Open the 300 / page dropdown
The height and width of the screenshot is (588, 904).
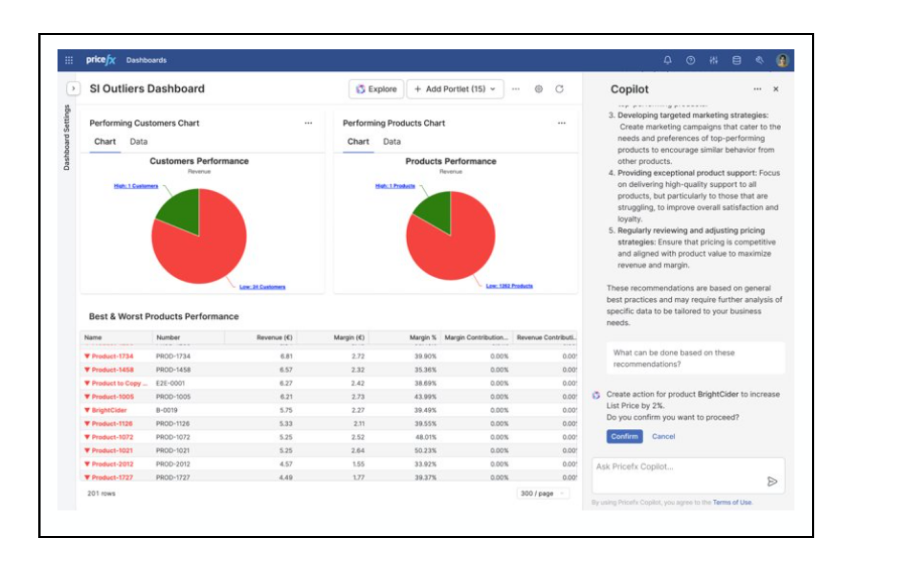pos(542,493)
